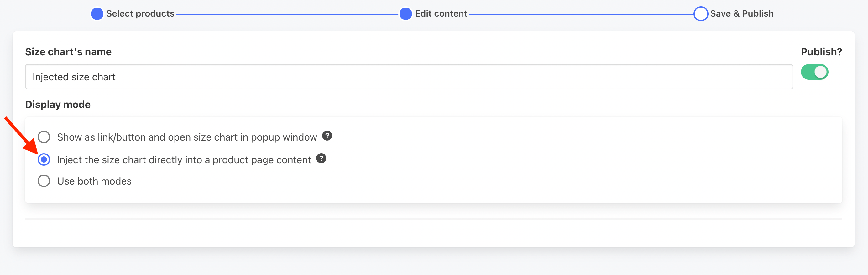Click the Edit content step circle
The height and width of the screenshot is (275, 868).
point(406,14)
